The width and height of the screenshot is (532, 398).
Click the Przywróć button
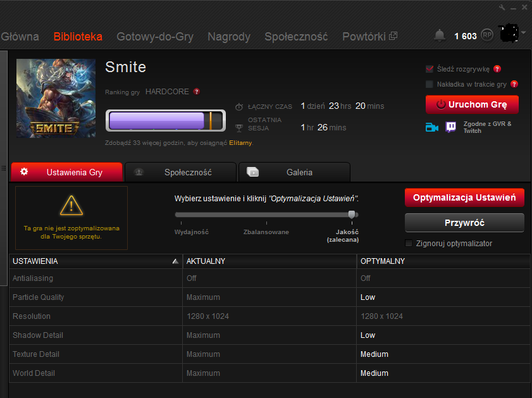464,223
